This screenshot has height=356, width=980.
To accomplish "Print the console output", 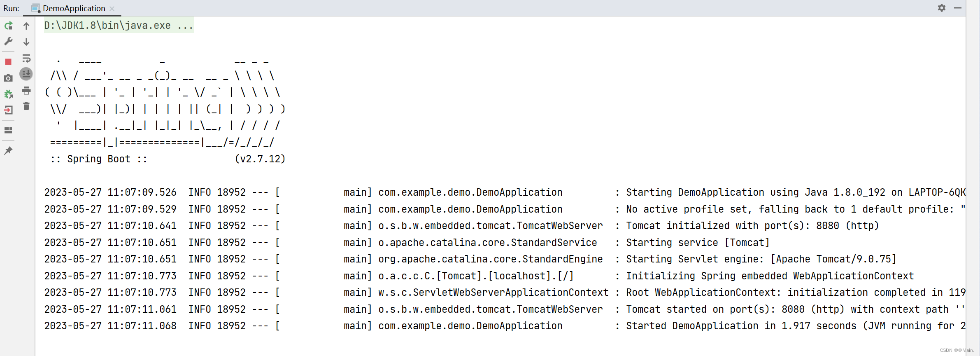I will point(26,91).
